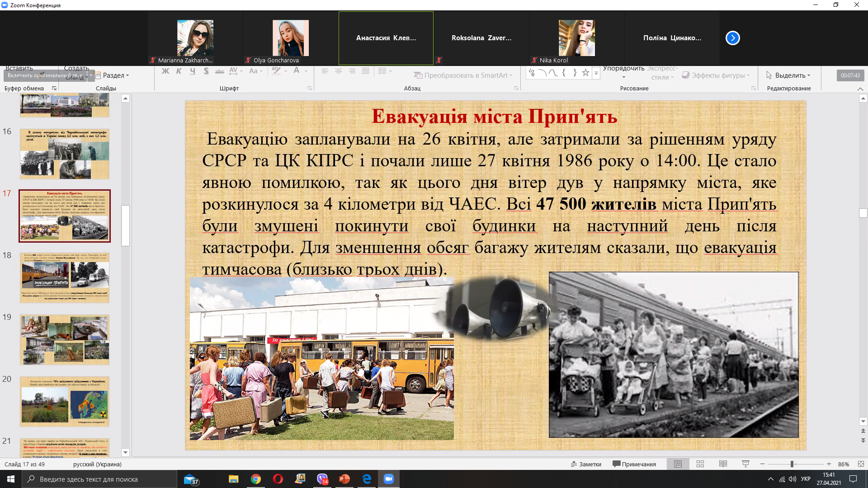The height and width of the screenshot is (488, 868).
Task: Apply underline formatting (Ч)
Action: tap(193, 71)
